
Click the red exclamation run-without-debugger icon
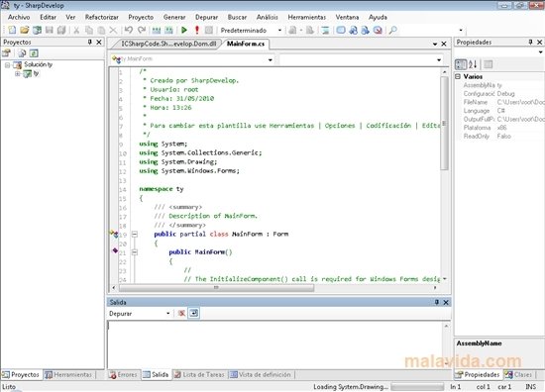(197, 31)
